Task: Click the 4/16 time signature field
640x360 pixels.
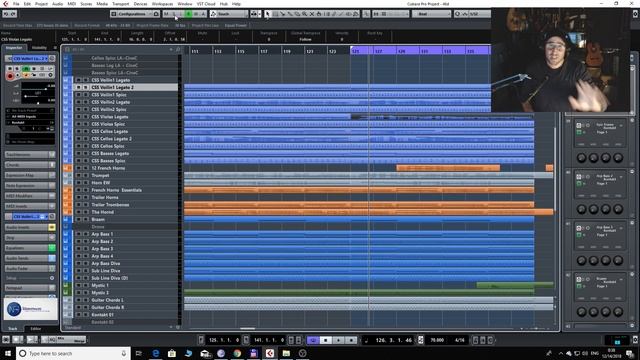Action: [x=460, y=340]
